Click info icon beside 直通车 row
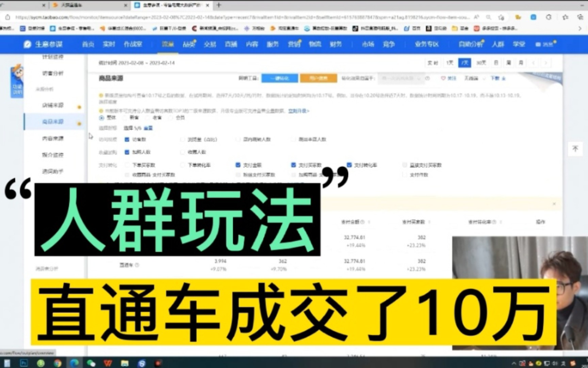The height and width of the screenshot is (368, 588). [x=137, y=265]
